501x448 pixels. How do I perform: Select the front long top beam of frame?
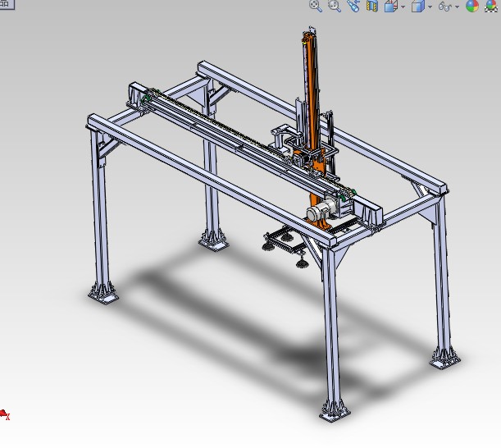pos(211,179)
